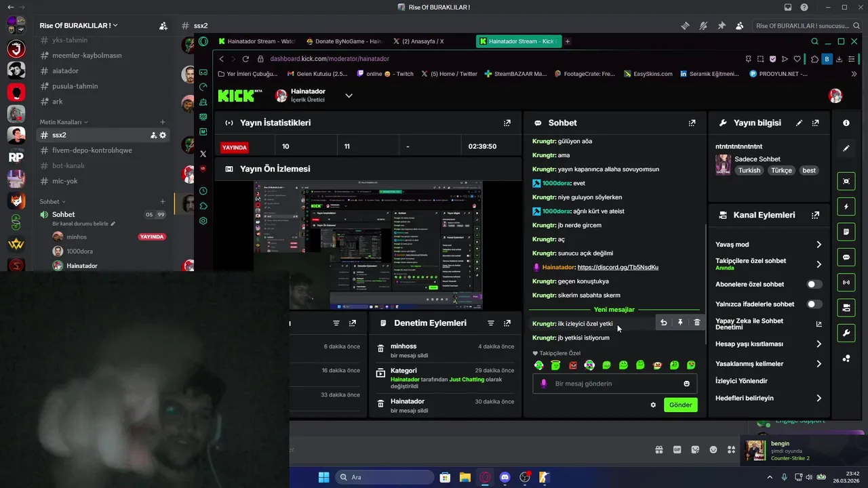
Task: Open Gelen Kutusu Gmail bookmark
Action: tap(317, 74)
